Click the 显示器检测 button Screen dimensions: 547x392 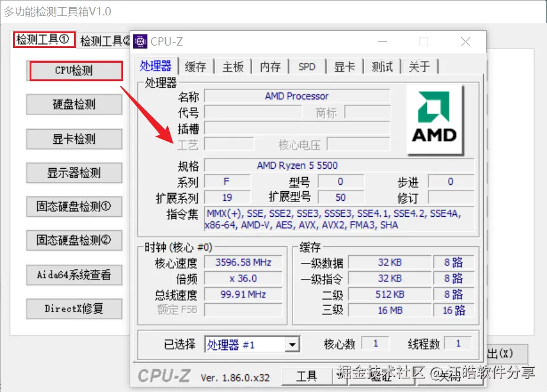pyautogui.click(x=75, y=173)
